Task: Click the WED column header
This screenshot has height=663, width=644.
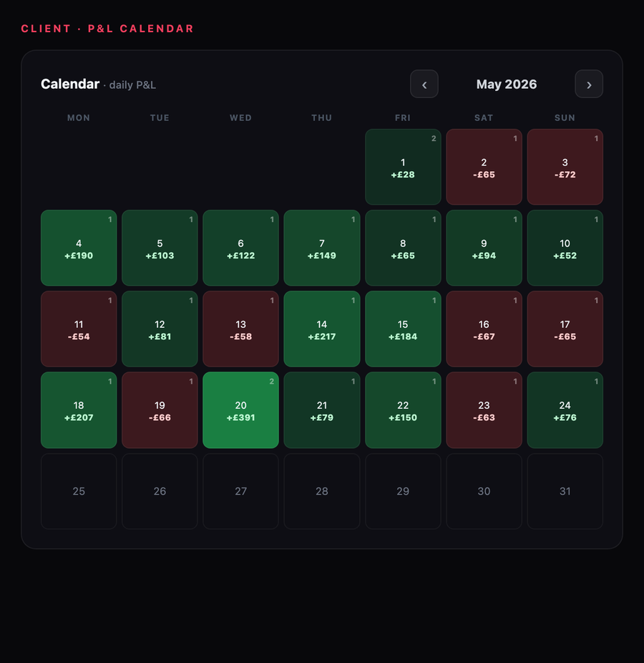Action: (x=241, y=117)
